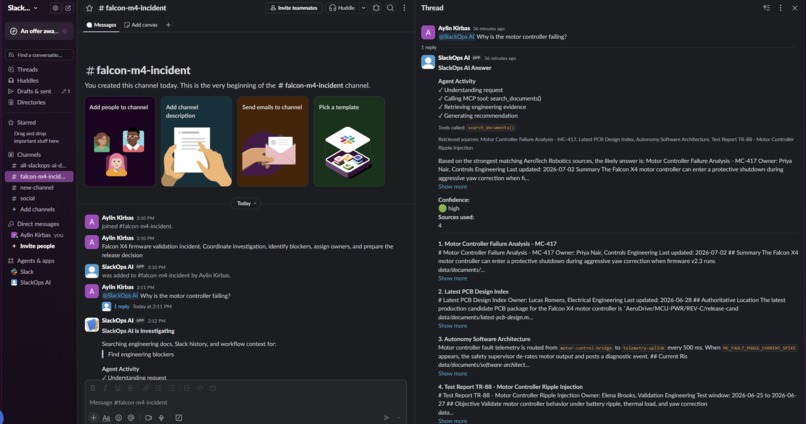Open composer attachments plus button
The image size is (806, 424).
pos(94,418)
